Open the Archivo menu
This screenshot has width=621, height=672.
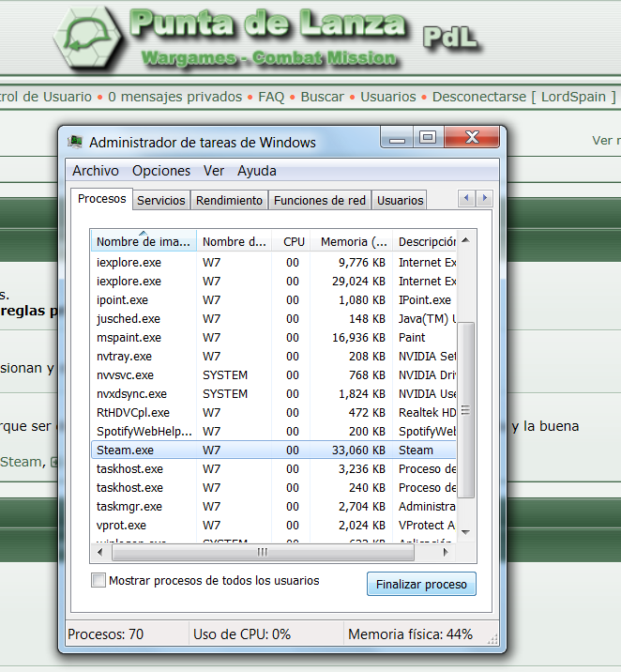(96, 171)
